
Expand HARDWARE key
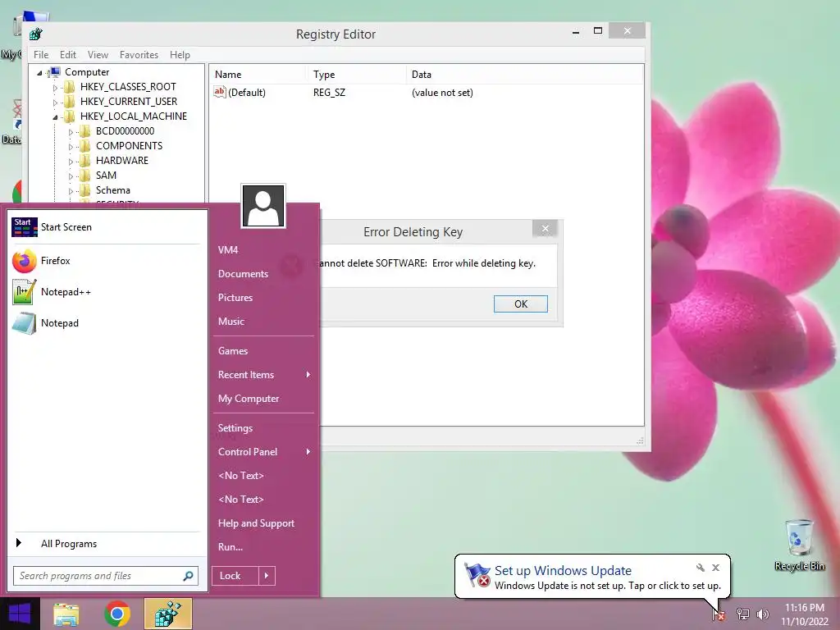point(71,162)
